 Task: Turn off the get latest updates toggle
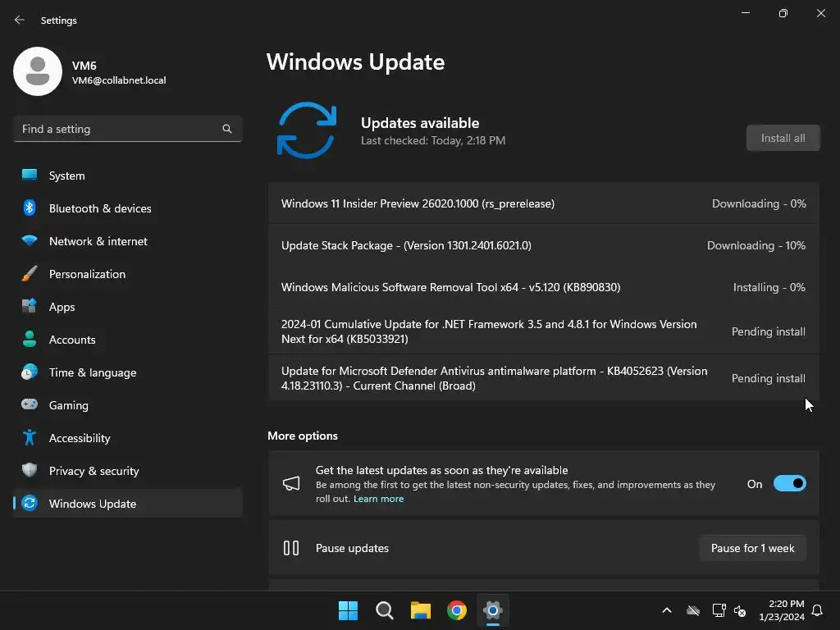790,484
